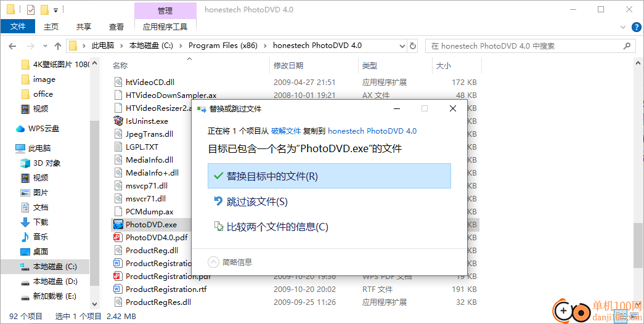Viewport: 644px width, 324px height.
Task: Open 图片 folder in the sidebar
Action: point(41,193)
